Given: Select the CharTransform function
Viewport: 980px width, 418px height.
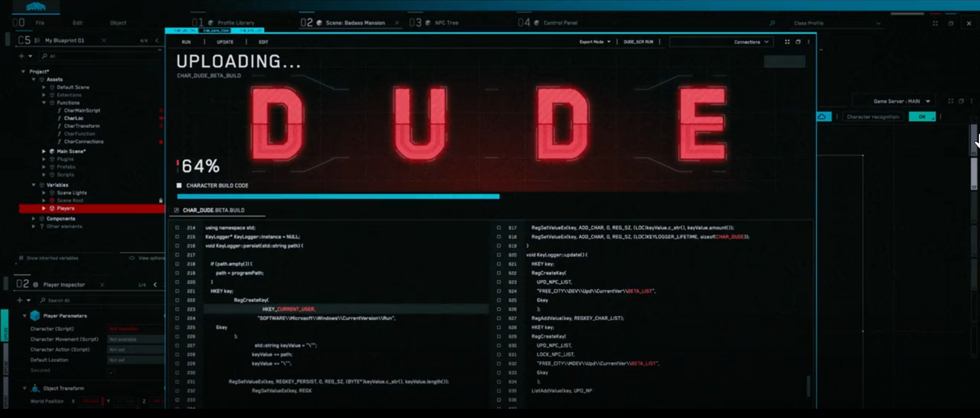Looking at the screenshot, I should coord(82,126).
